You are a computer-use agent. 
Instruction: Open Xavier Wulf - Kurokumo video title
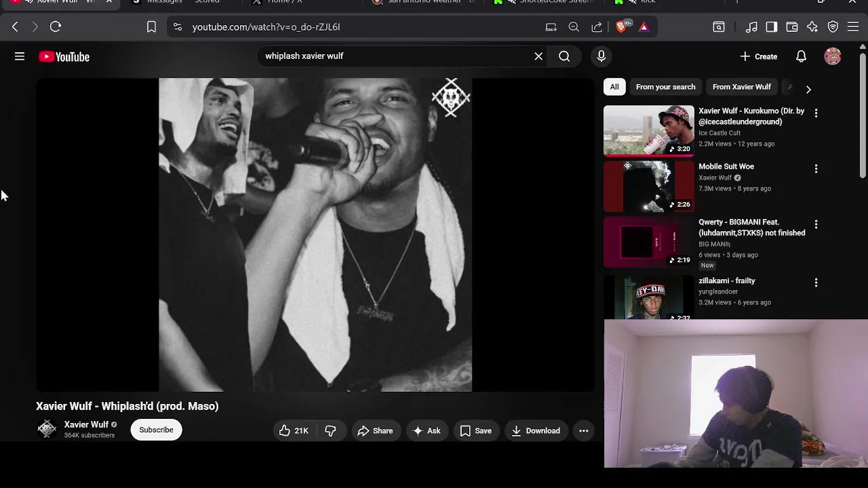tap(751, 116)
